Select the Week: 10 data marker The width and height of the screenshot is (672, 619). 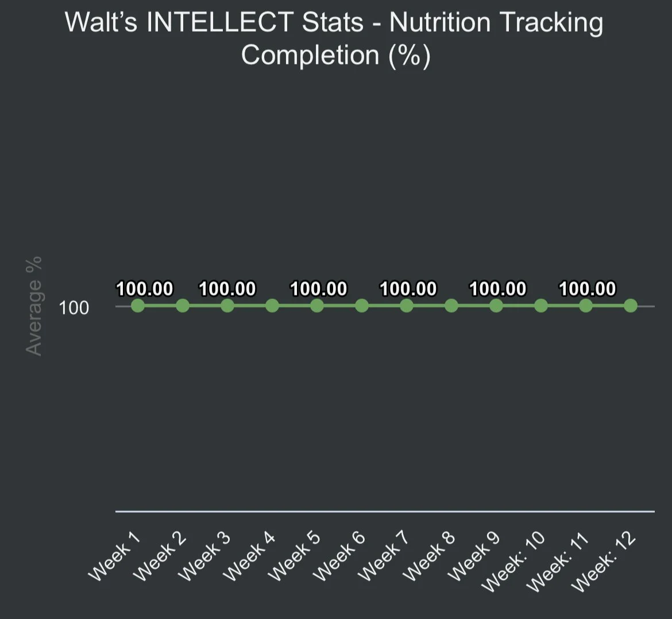[541, 306]
